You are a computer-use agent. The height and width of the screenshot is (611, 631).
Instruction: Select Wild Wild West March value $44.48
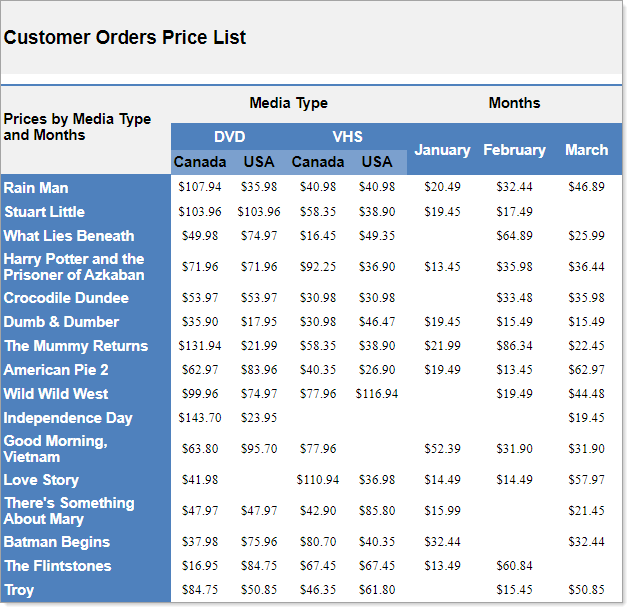(x=586, y=394)
